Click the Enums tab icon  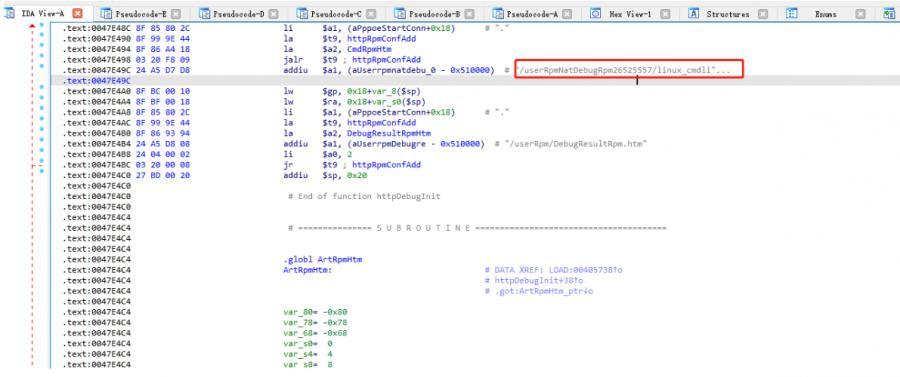tap(792, 13)
